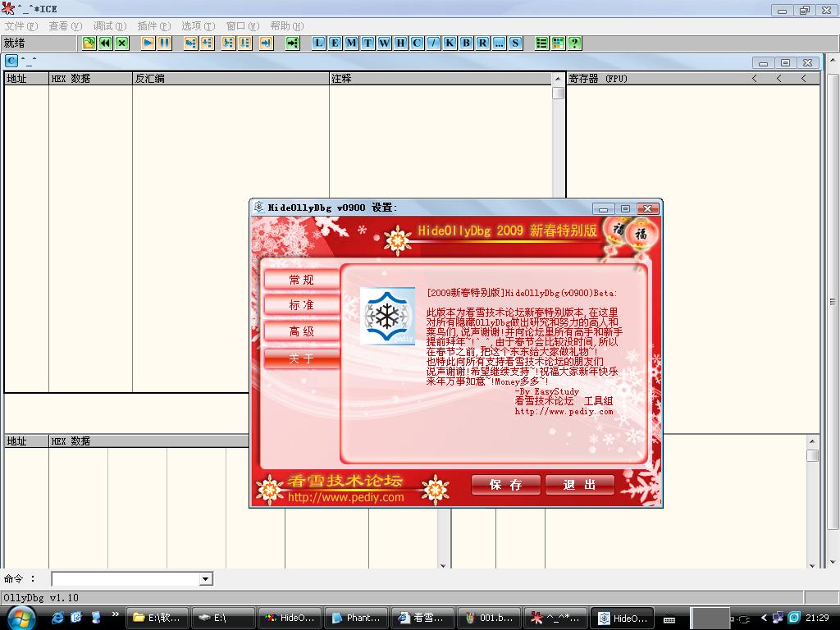Screen dimensions: 840x630
Task: Click the disassembly pane scroll-up arrow
Action: point(558,79)
